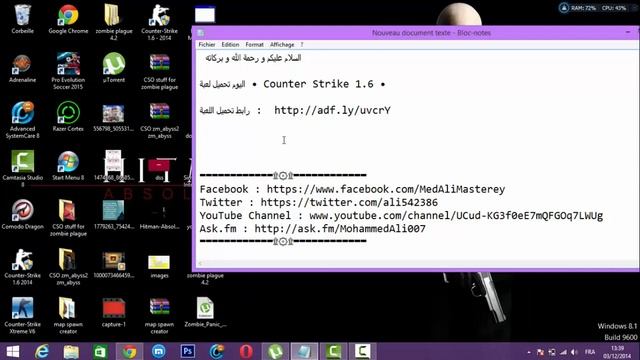
Task: Open the 1779263_75424 image file
Action: [x=113, y=215]
